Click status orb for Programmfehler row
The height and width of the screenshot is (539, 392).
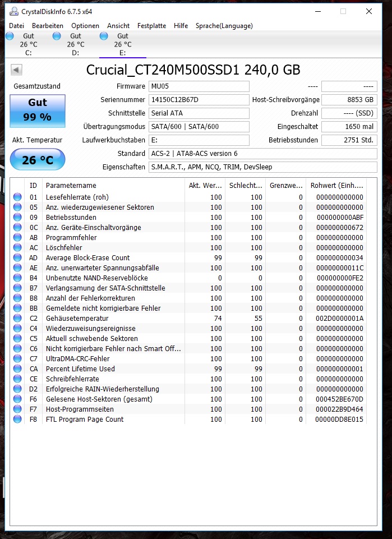17,238
